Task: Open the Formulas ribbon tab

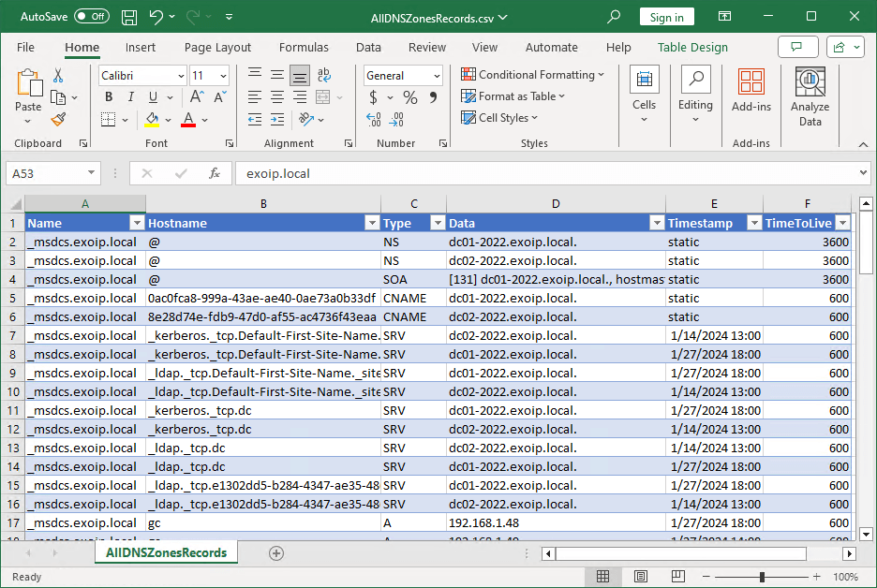Action: click(x=304, y=47)
